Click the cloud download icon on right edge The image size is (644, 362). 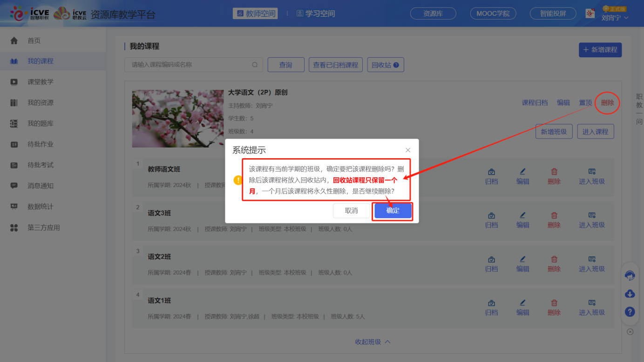pyautogui.click(x=630, y=294)
